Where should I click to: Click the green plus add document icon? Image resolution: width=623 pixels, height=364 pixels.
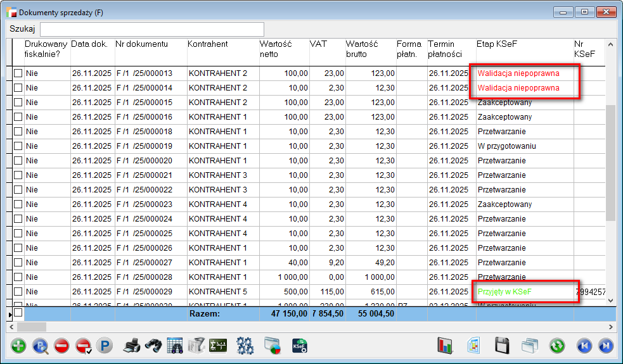pyautogui.click(x=19, y=346)
